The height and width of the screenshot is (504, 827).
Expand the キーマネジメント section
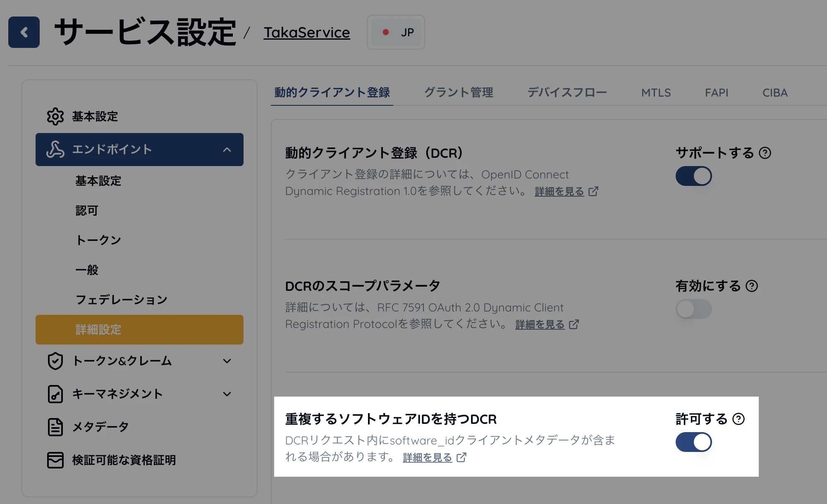tap(227, 394)
